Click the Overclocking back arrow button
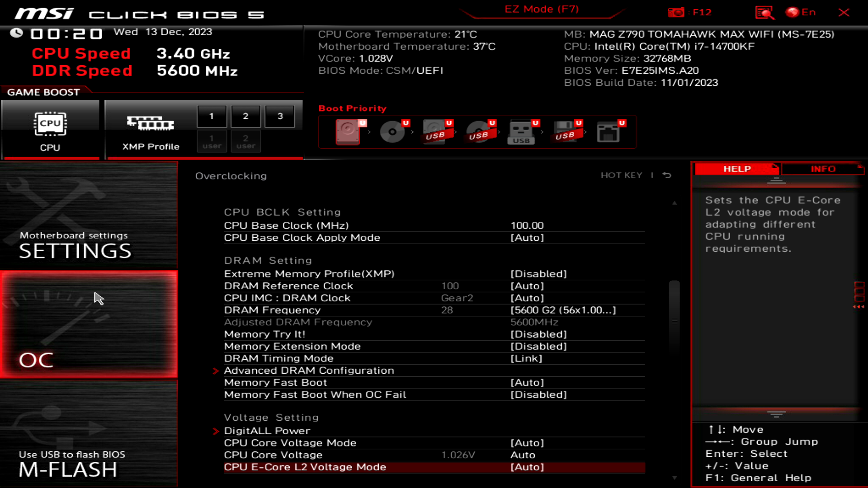Viewport: 868px width, 488px height. coord(668,175)
